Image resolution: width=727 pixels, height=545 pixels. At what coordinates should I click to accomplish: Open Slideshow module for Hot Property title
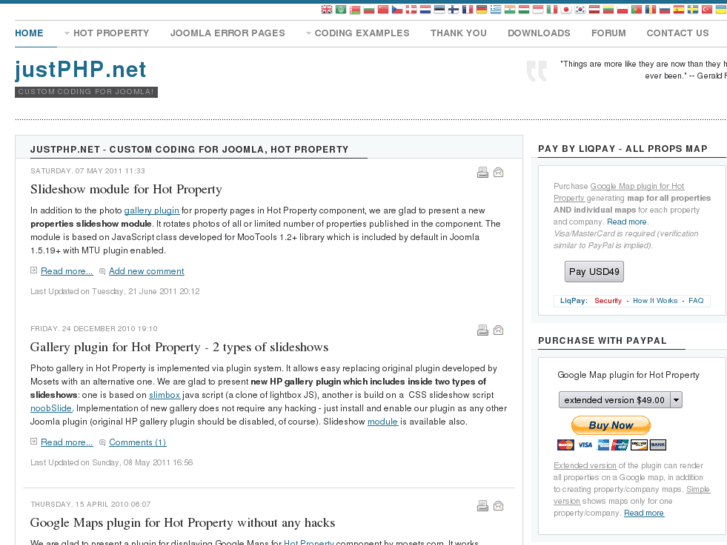126,189
